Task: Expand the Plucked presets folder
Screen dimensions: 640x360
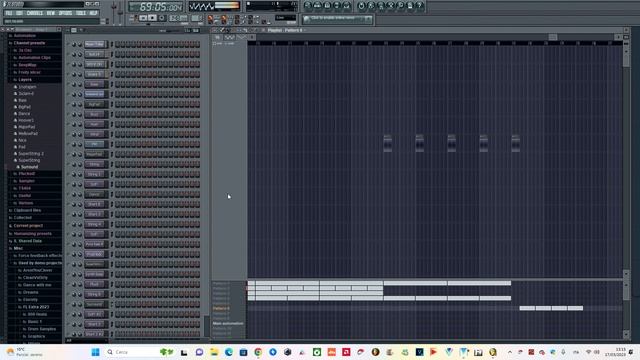Action: point(27,173)
